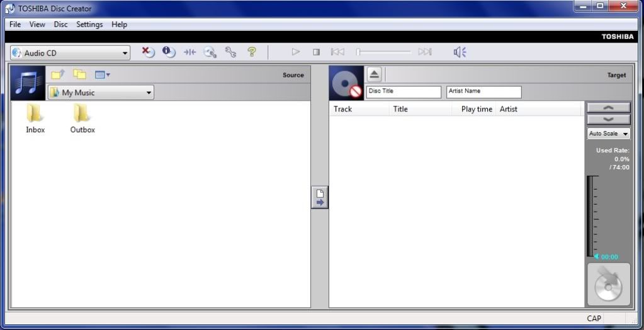Select the Inbox folder
644x330 pixels.
(35, 118)
